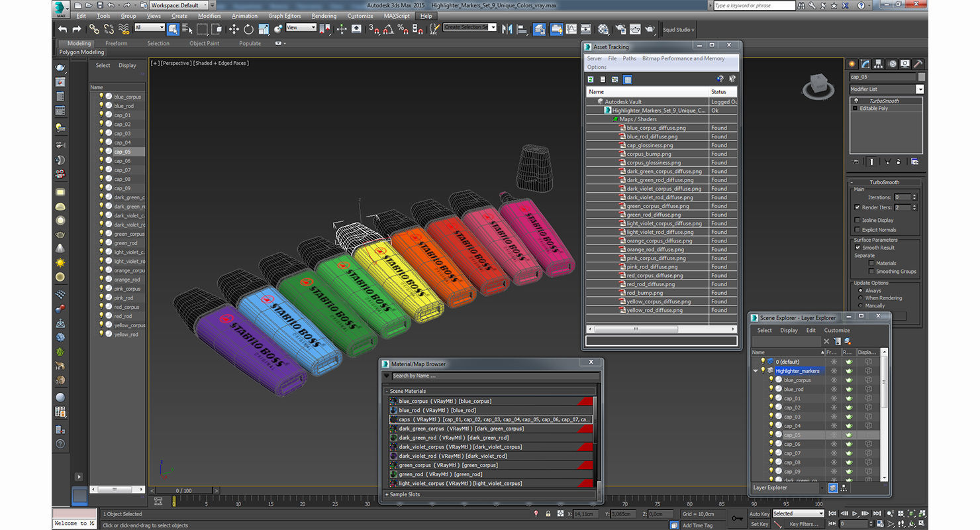Toggle the Angle Snap icon
This screenshot has width=980, height=530.
tap(388, 29)
